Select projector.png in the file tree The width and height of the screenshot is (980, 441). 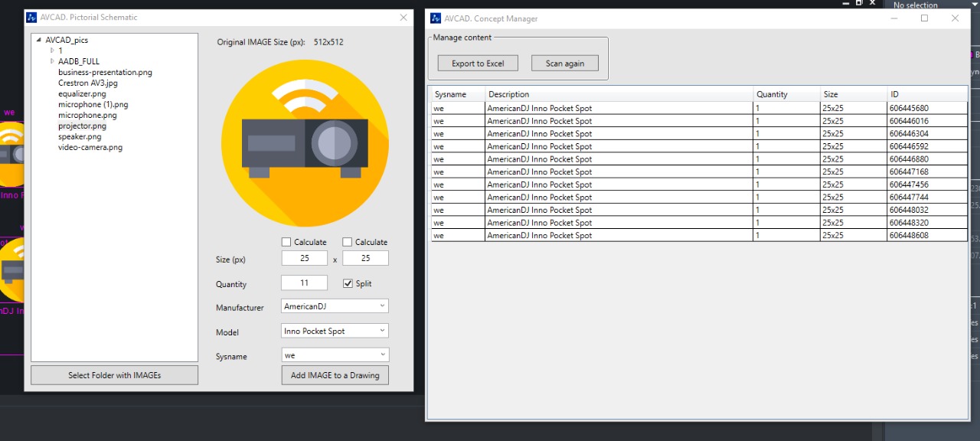coord(82,126)
